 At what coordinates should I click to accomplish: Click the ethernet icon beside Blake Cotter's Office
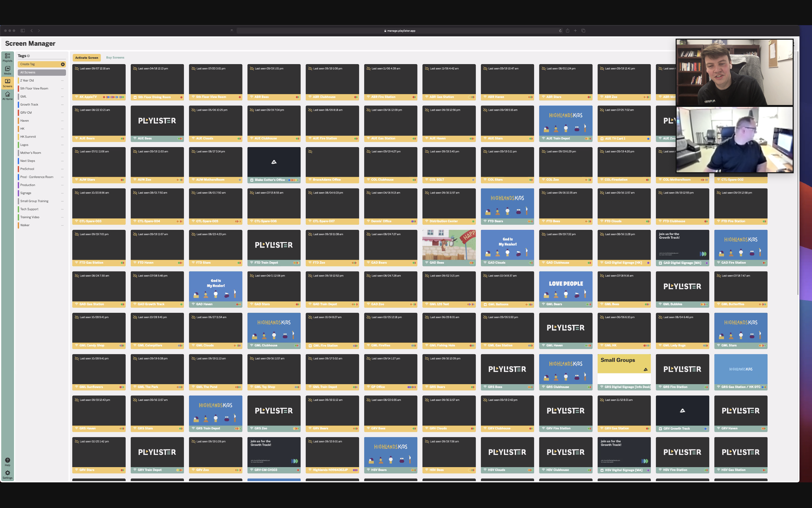point(252,180)
